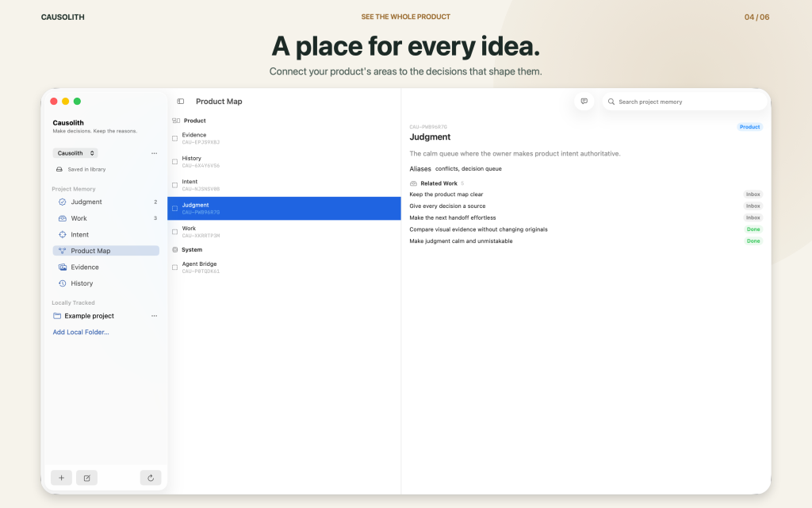Click the refresh icon button

pos(151,478)
